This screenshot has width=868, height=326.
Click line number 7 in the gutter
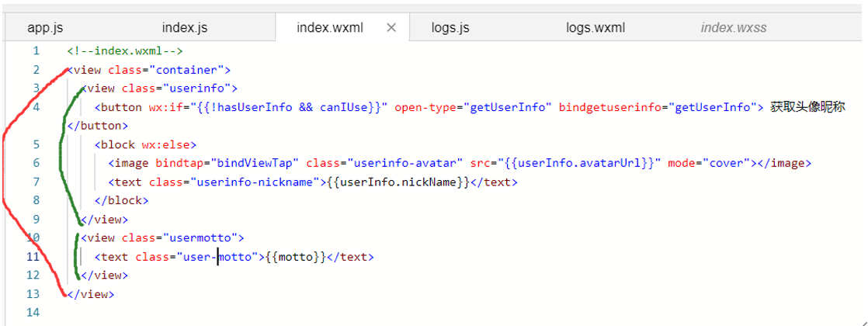click(36, 182)
